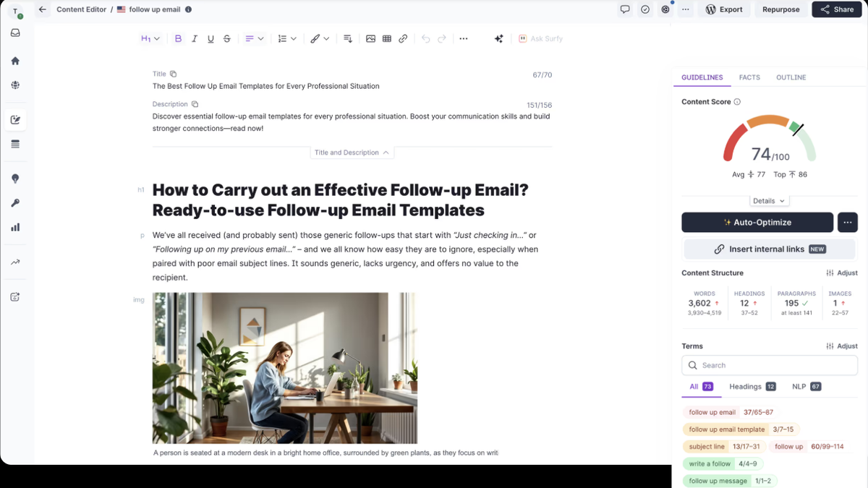The width and height of the screenshot is (868, 488).
Task: Switch to the OUTLINE tab
Action: [791, 77]
